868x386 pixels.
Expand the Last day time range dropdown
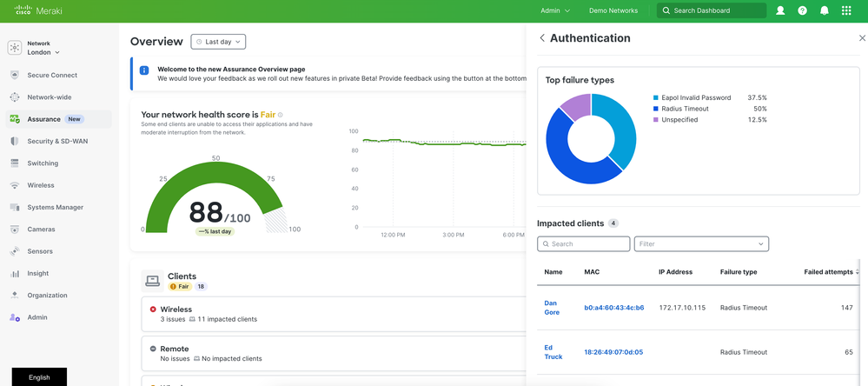point(218,42)
